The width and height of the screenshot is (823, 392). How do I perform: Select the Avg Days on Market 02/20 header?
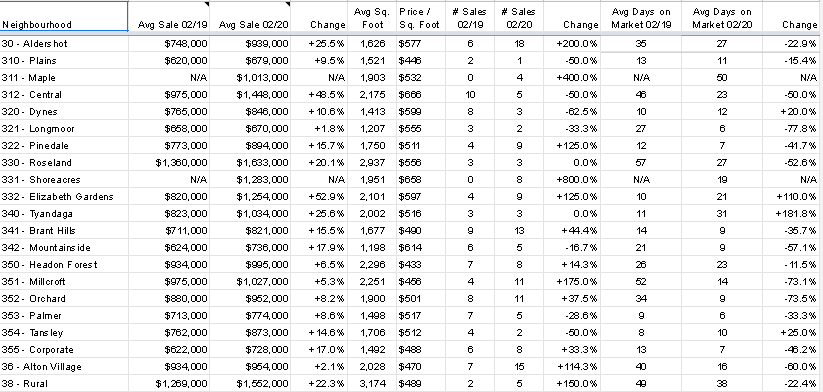pyautogui.click(x=722, y=18)
